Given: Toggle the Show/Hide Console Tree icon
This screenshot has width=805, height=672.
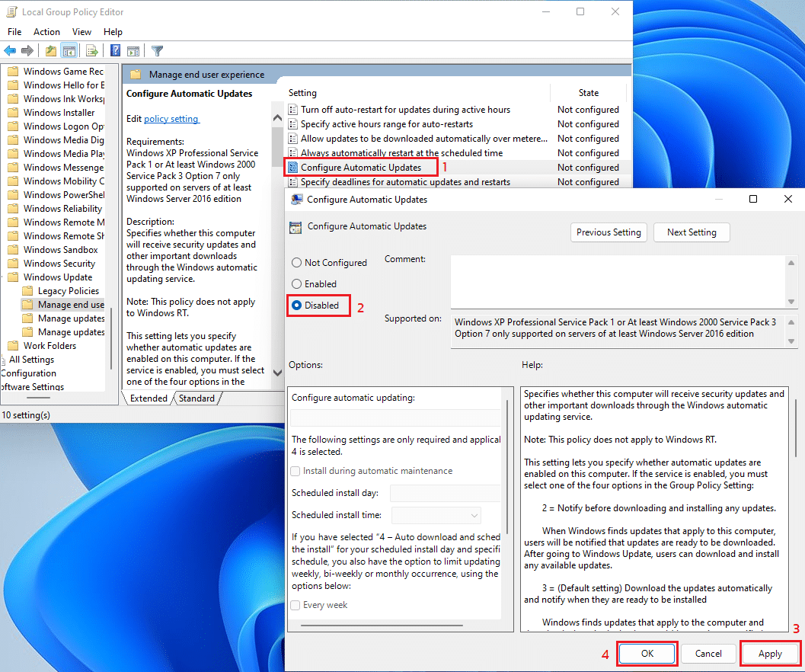Looking at the screenshot, I should (69, 50).
